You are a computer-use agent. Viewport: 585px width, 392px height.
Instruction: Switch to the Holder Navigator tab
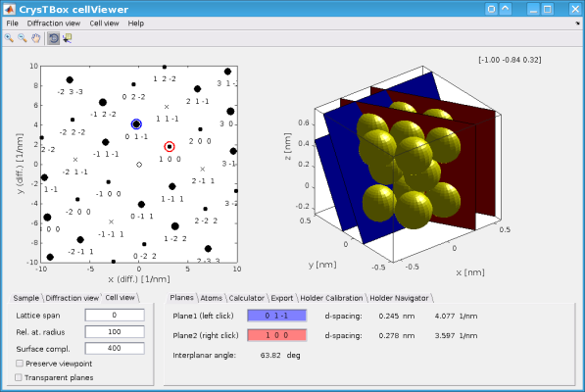[x=399, y=298]
